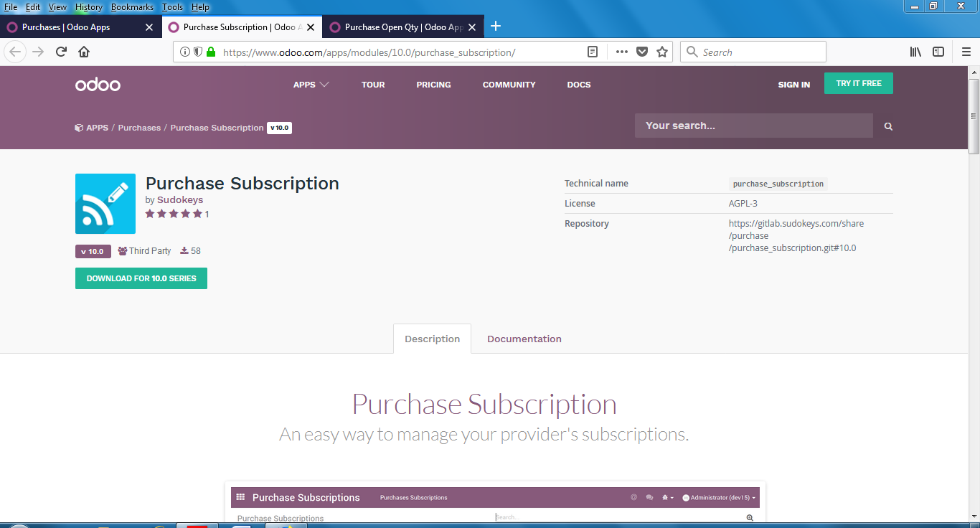Click the Your search... field
This screenshot has width=980, height=528.
753,126
